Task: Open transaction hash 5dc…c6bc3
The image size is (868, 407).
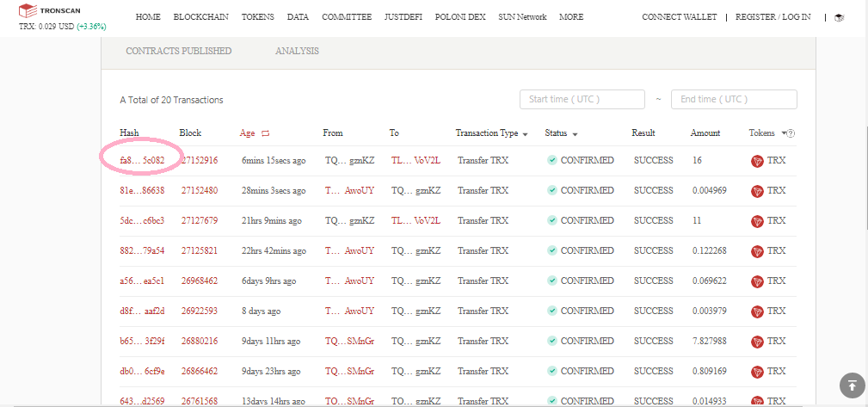Action: 142,220
